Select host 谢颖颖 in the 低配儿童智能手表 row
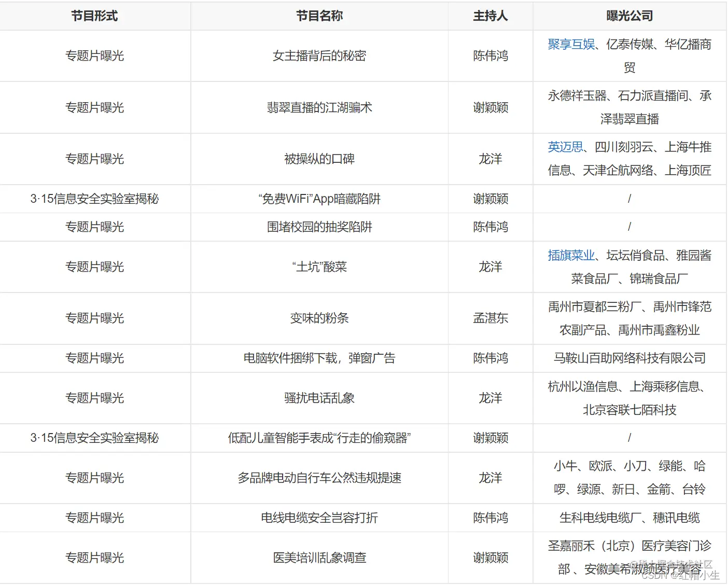Image resolution: width=728 pixels, height=585 pixels. click(491, 438)
